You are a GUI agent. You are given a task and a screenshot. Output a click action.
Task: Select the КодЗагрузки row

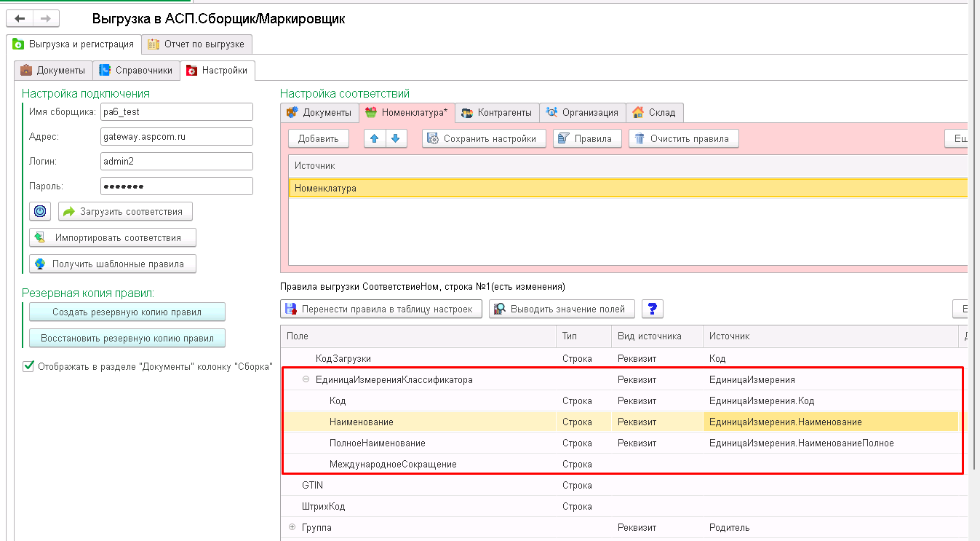click(624, 359)
